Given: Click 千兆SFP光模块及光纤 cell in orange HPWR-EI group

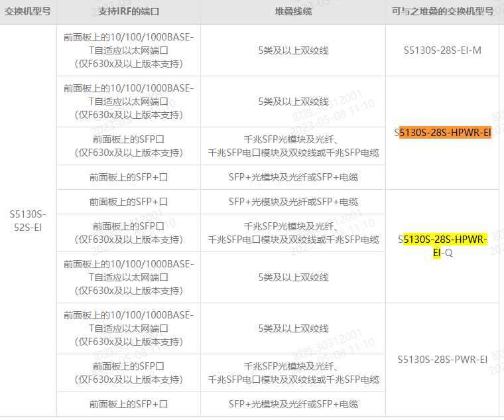Looking at the screenshot, I should tap(293, 146).
